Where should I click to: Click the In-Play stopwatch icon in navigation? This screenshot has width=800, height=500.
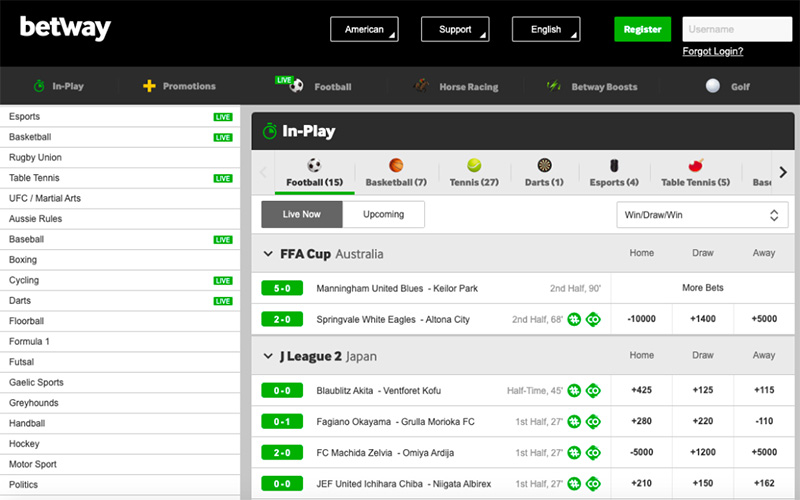click(39, 86)
